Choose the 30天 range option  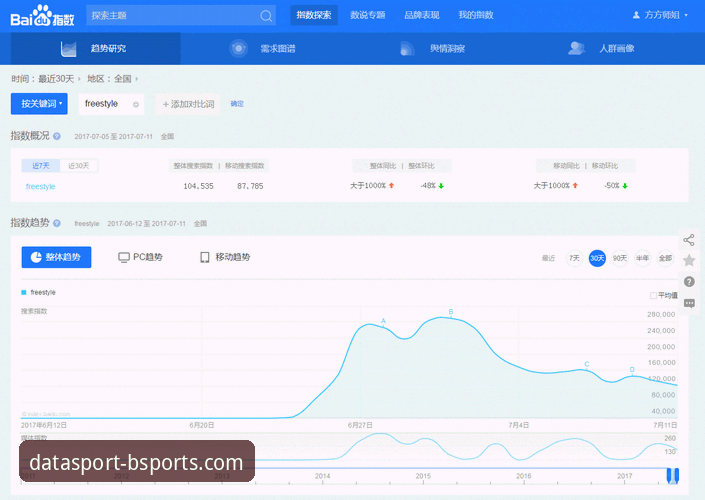coord(597,258)
